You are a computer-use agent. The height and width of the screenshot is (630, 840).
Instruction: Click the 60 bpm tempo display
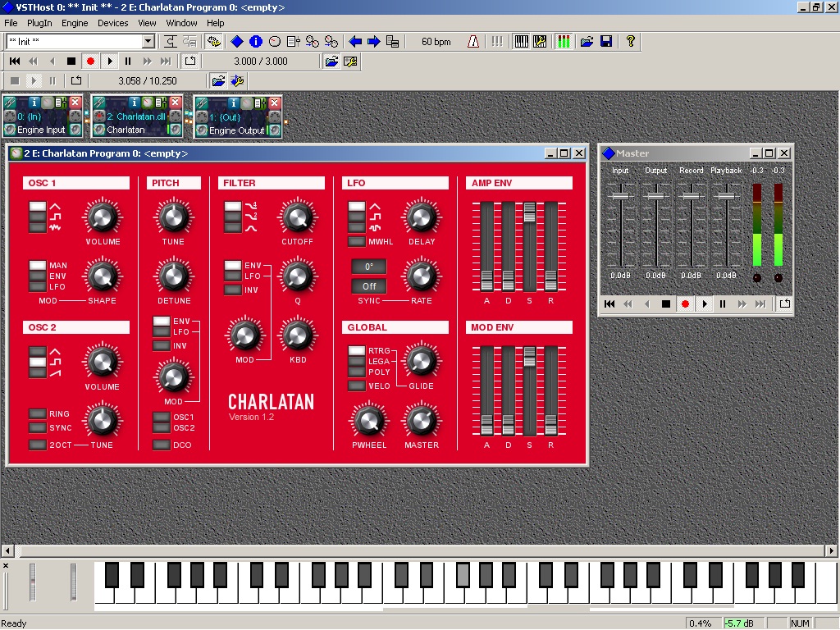(x=436, y=41)
